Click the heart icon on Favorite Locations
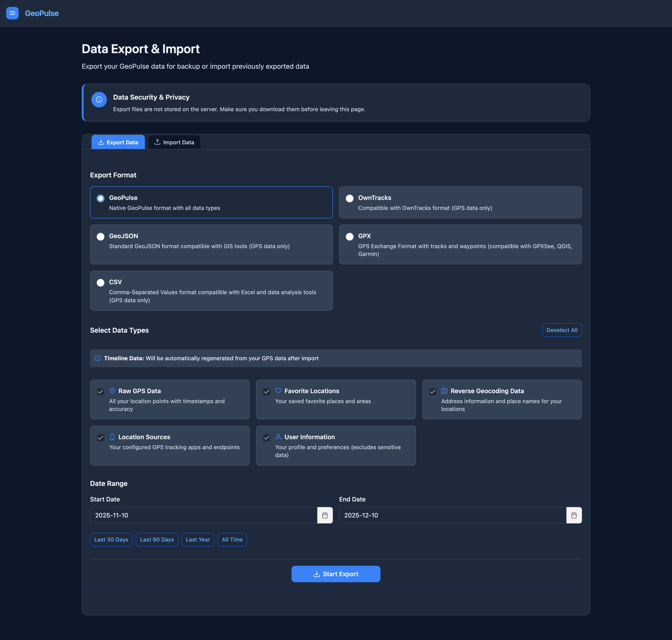672x640 pixels. [278, 391]
